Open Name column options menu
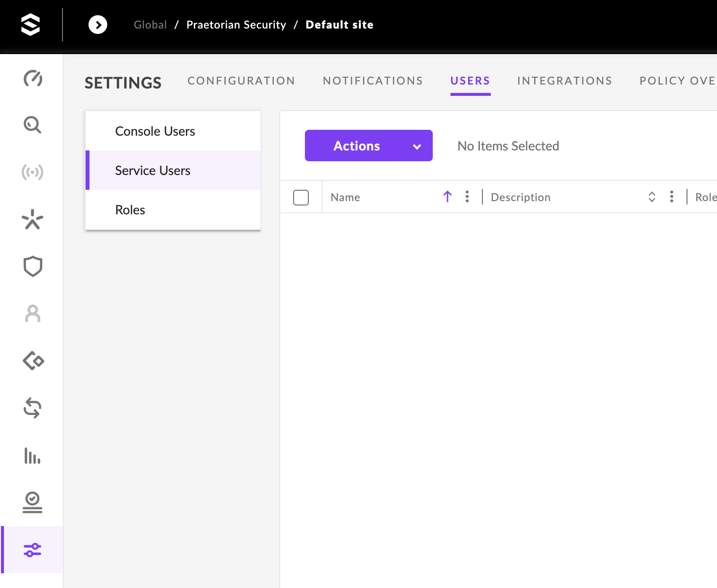Viewport: 717px width, 588px height. (467, 197)
